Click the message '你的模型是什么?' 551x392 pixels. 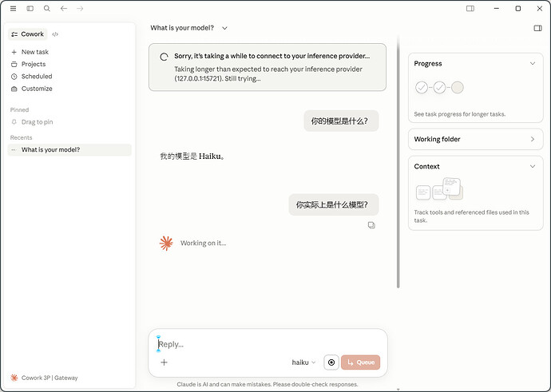[341, 121]
